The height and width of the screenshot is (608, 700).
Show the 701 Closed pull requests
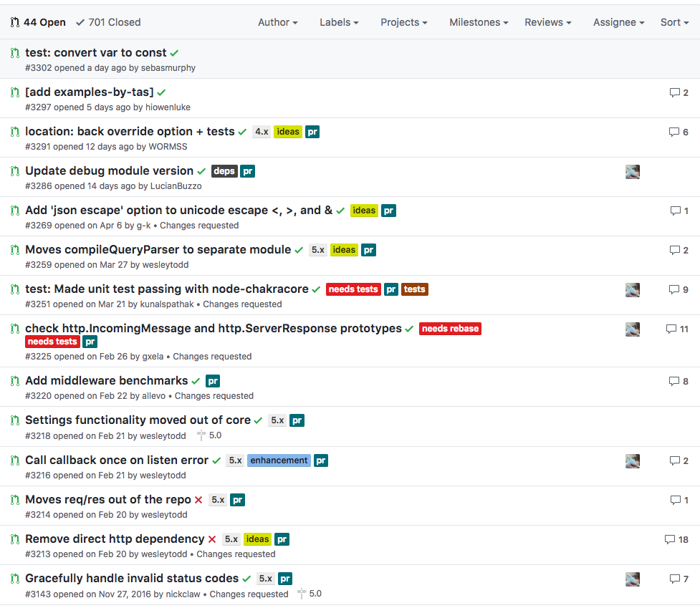108,22
